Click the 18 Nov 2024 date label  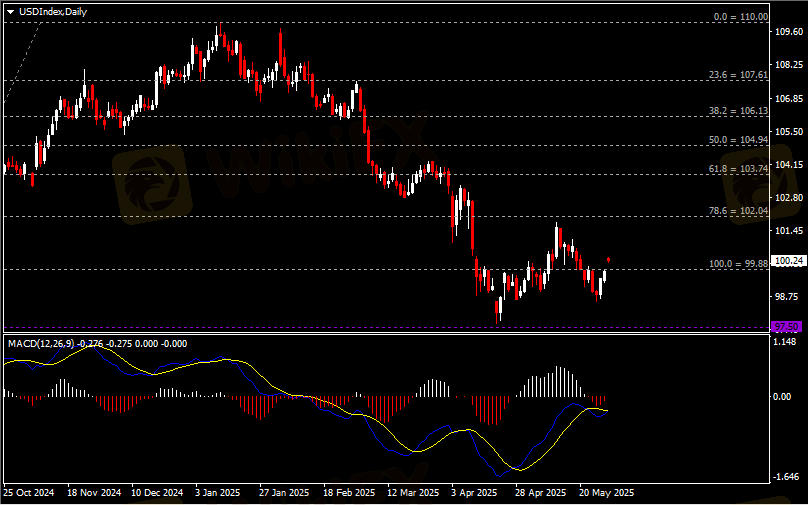click(94, 492)
